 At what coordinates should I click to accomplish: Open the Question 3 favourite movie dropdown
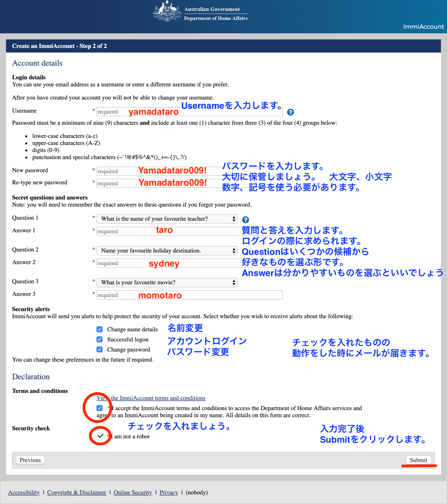[x=167, y=283]
